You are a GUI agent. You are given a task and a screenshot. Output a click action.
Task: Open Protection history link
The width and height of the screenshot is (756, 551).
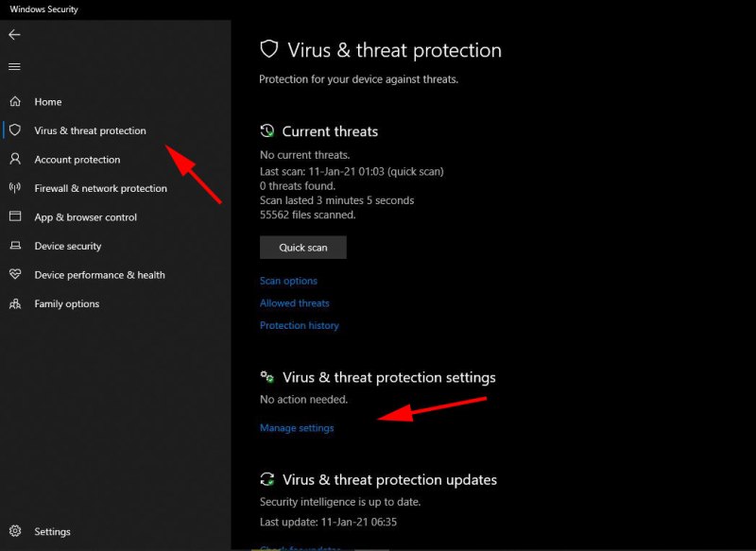(300, 325)
